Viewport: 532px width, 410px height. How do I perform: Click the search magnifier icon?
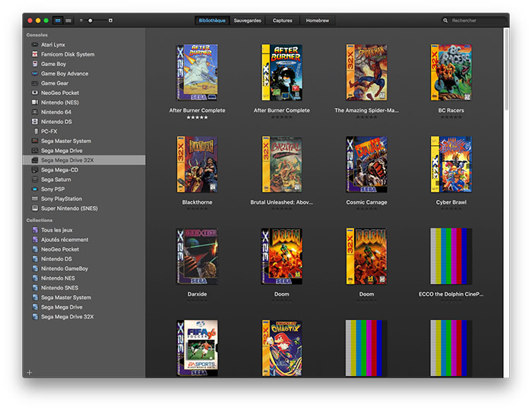[445, 21]
